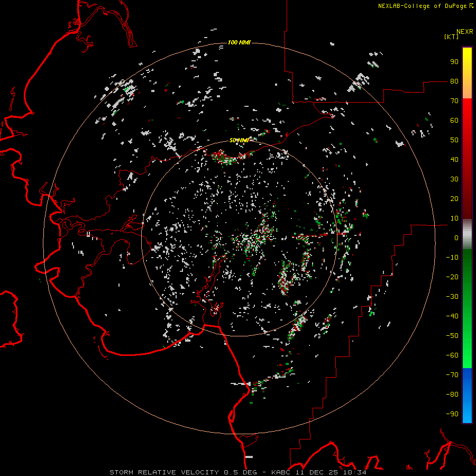Click the -70 value on the velocity scale

pos(452,374)
